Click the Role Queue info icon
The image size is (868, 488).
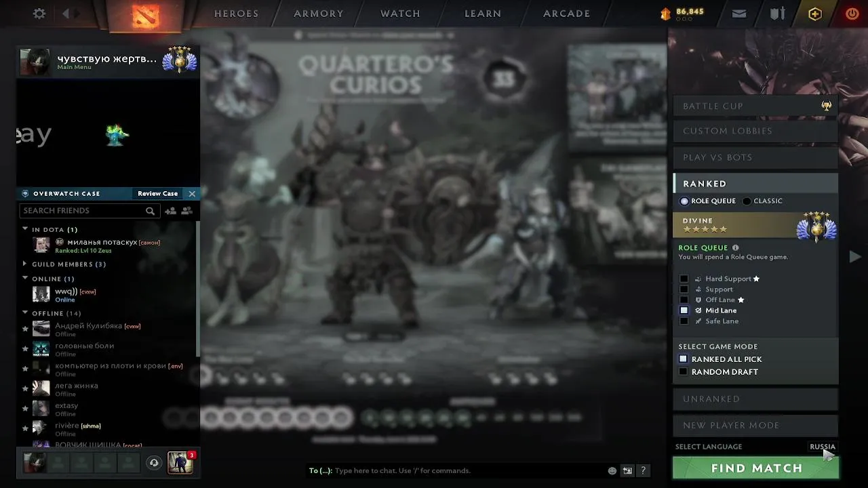(736, 248)
